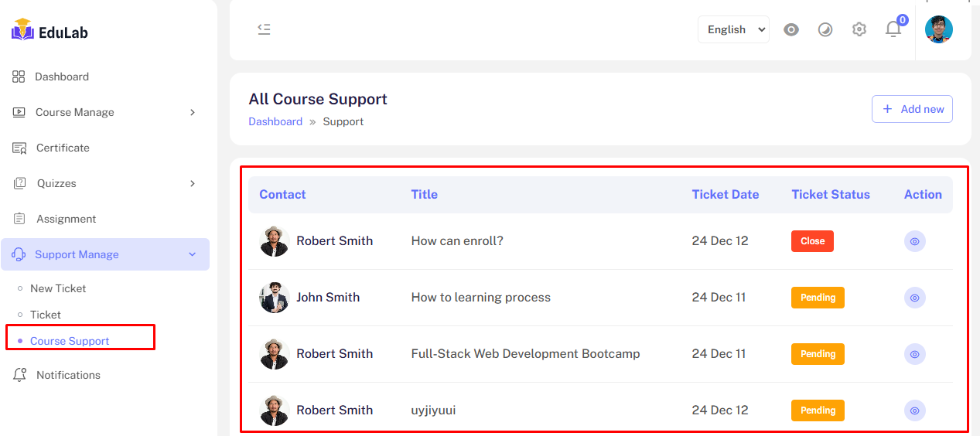
Task: Open the English language dropdown
Action: pos(733,29)
